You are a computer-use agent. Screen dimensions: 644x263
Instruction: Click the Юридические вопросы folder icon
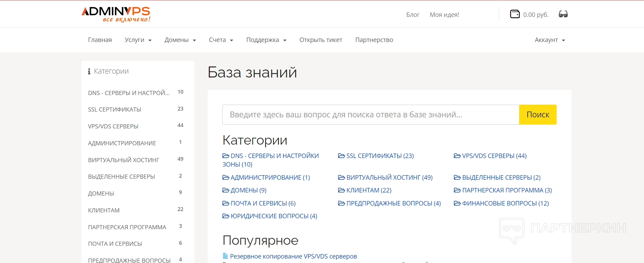pos(226,216)
